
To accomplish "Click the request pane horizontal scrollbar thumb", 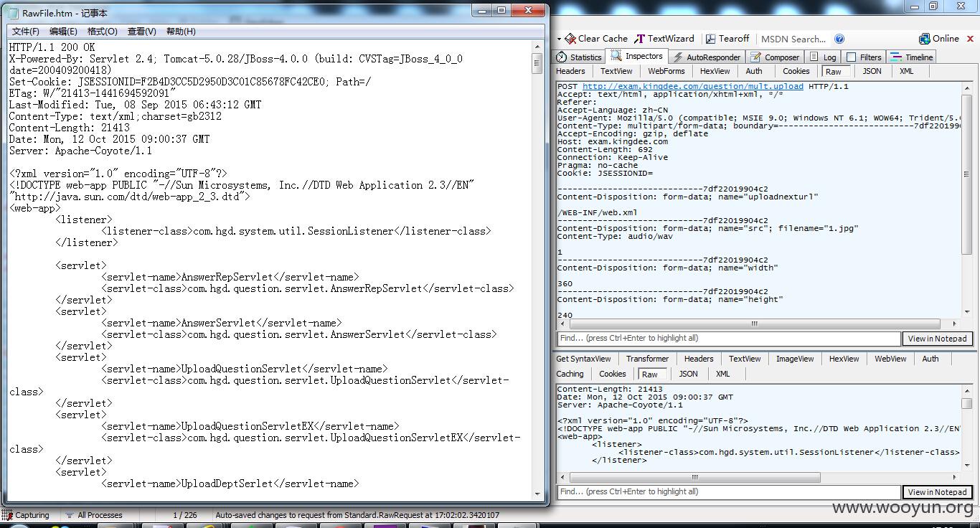I will [x=753, y=324].
